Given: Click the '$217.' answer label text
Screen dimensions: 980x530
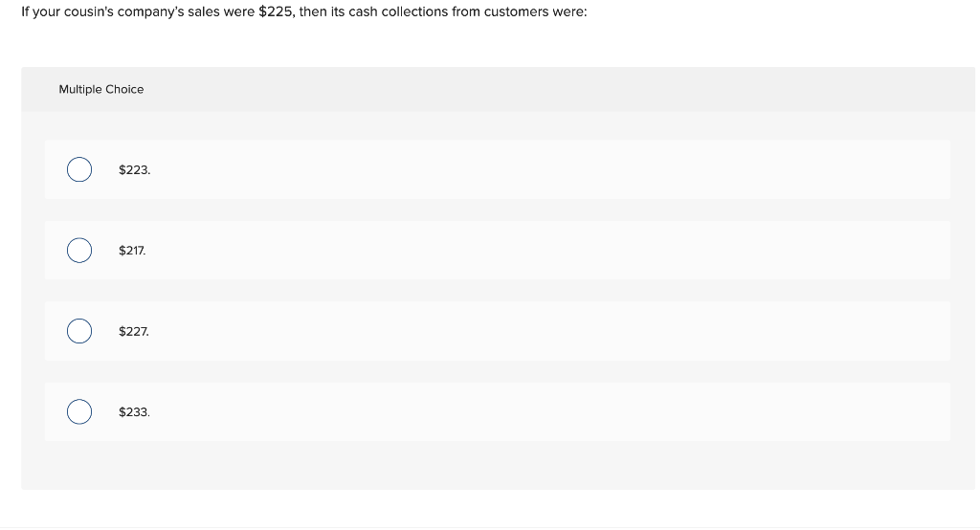Looking at the screenshot, I should [132, 251].
